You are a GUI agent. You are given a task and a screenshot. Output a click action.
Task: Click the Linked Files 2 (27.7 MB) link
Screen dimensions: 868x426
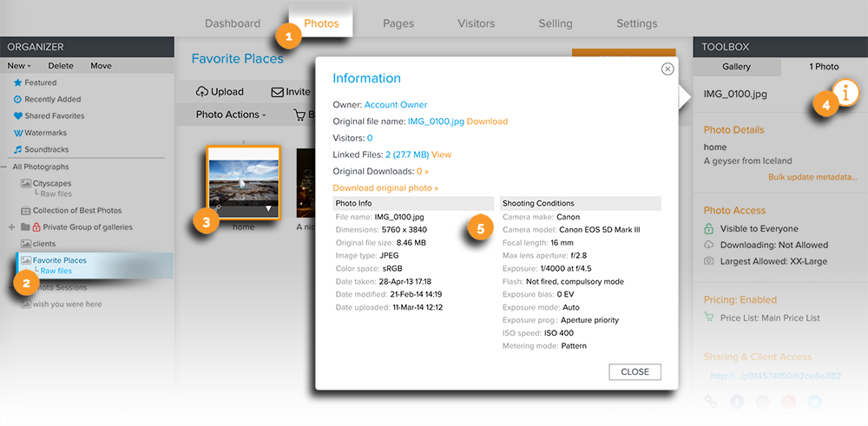click(407, 154)
